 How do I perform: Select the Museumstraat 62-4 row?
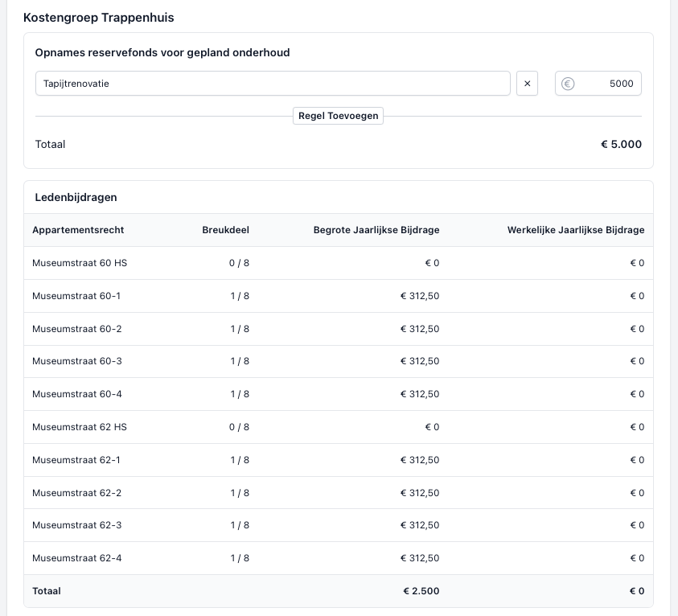[77, 558]
